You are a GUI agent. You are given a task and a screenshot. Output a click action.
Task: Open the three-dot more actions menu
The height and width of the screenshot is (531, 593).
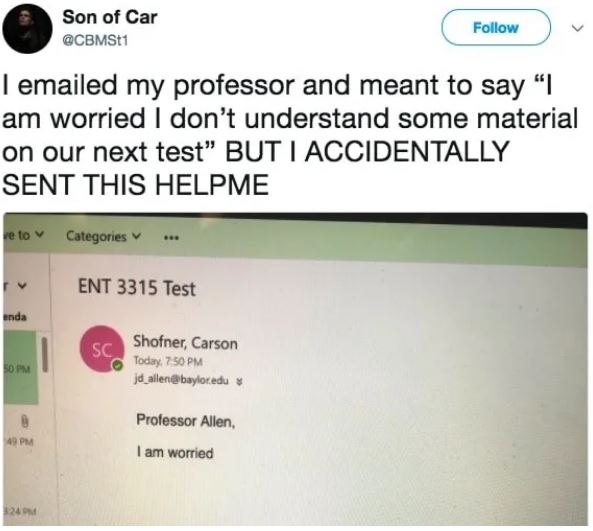(x=171, y=238)
